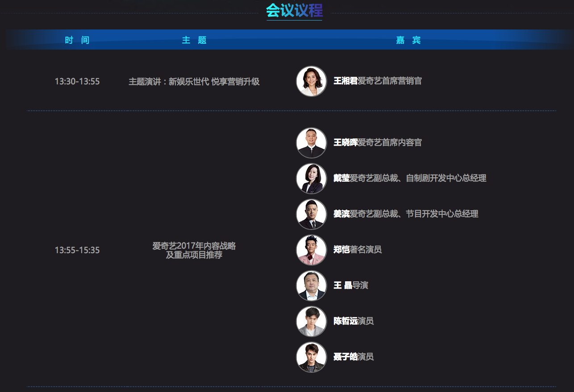574x392 pixels.
Task: Click the text 陈哲远演员
Action: coord(354,321)
